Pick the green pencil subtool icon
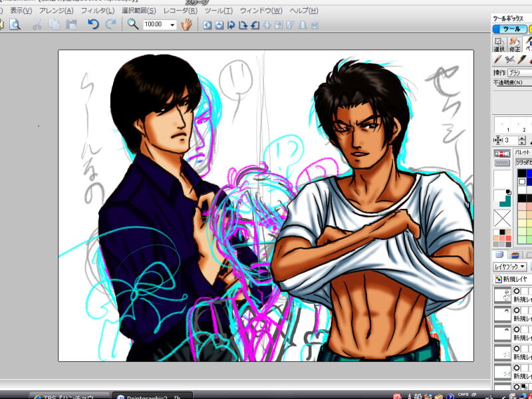This screenshot has width=532, height=399. coord(521,59)
